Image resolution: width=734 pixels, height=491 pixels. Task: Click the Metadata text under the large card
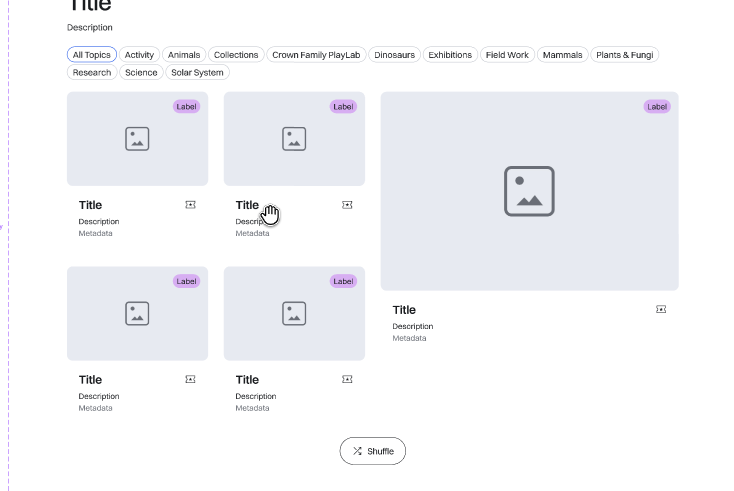click(409, 338)
